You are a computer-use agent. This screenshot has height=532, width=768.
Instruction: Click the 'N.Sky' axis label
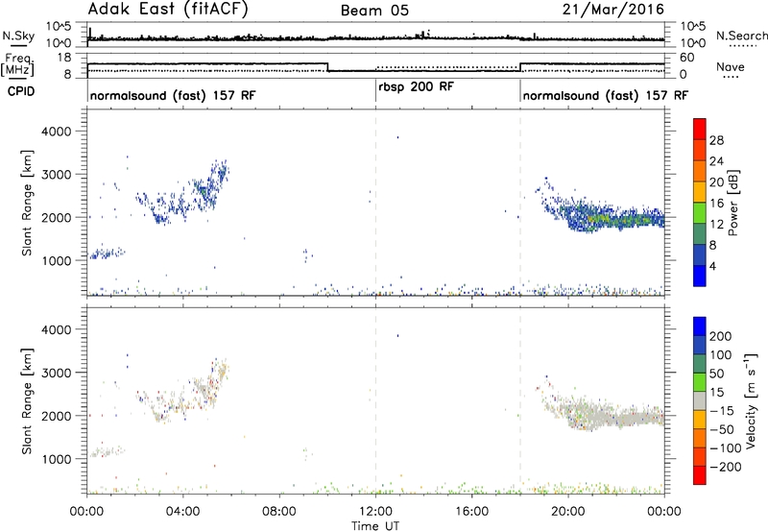(18, 36)
